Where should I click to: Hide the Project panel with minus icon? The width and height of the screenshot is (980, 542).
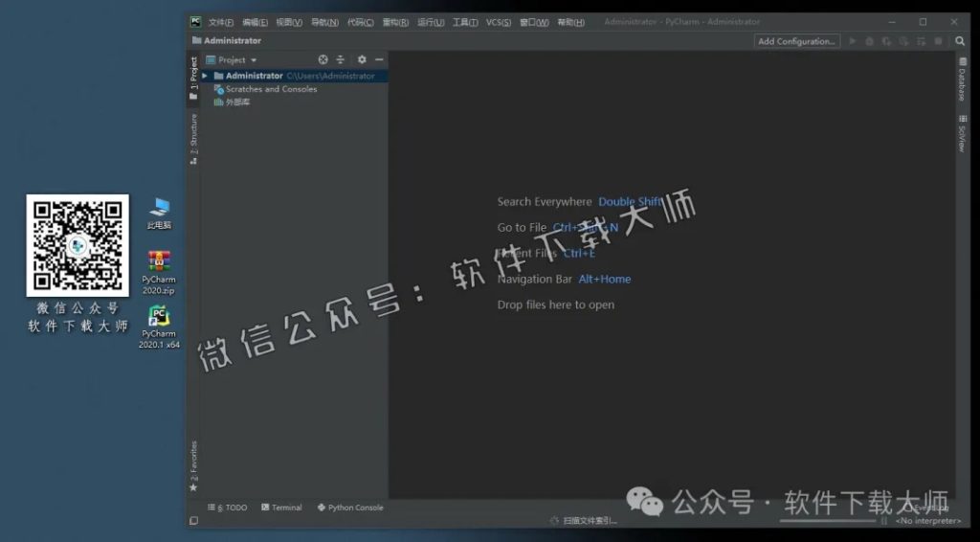click(x=379, y=59)
